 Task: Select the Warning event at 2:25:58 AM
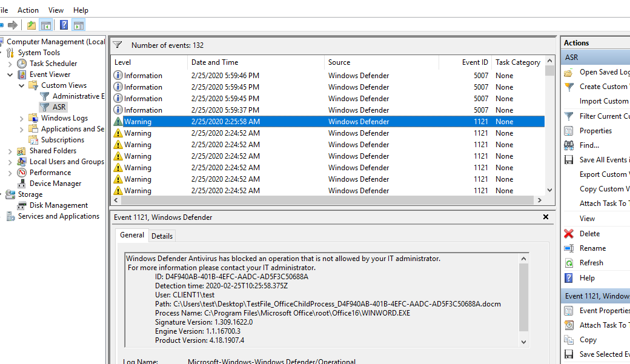pyautogui.click(x=328, y=121)
